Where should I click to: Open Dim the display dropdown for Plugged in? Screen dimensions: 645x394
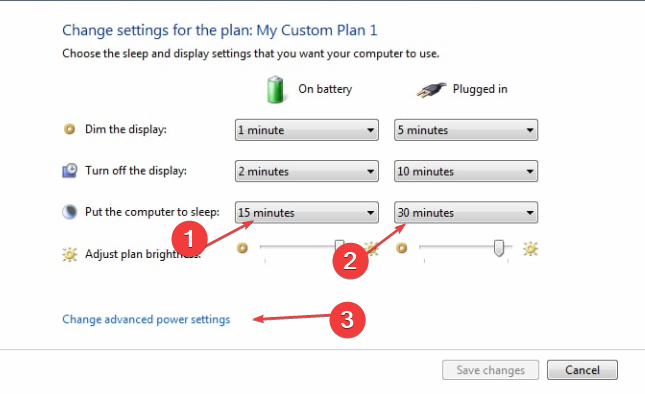[x=466, y=130]
